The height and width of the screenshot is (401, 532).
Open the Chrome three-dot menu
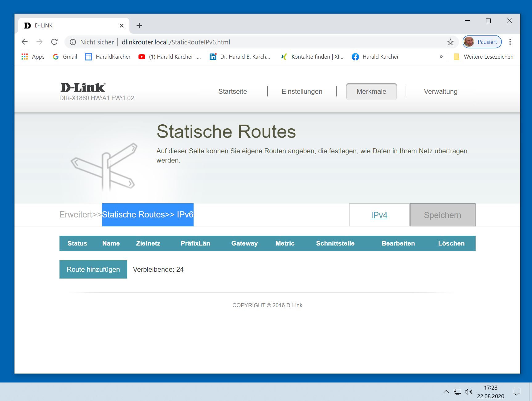point(510,42)
